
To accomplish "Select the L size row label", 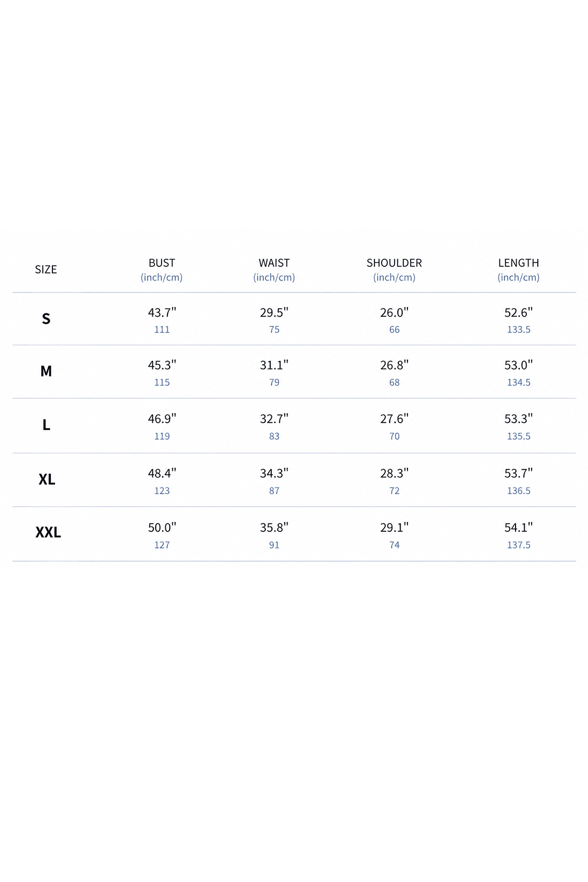I will click(46, 425).
